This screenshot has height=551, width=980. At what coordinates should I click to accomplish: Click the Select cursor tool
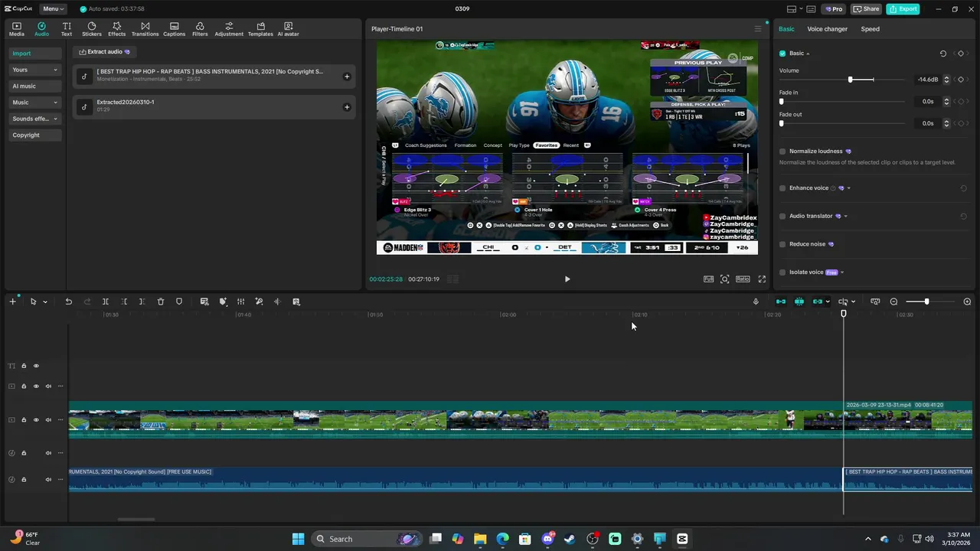pyautogui.click(x=33, y=302)
